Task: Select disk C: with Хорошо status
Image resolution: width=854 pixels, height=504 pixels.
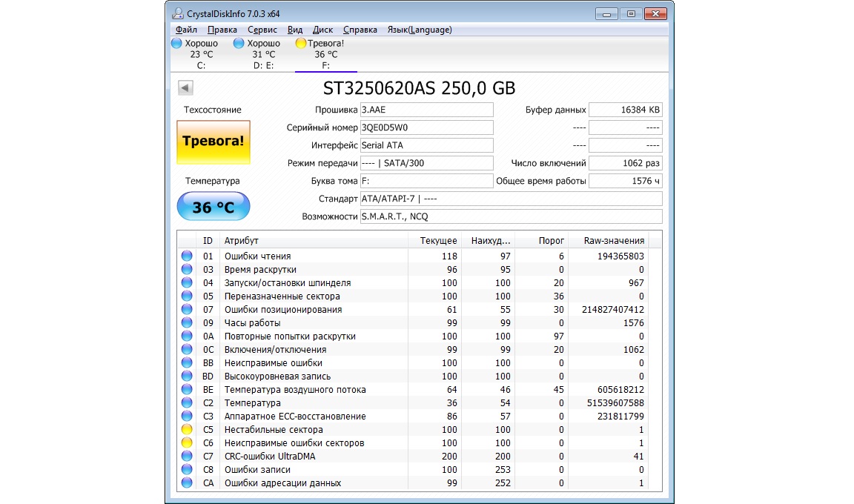Action: click(x=201, y=54)
